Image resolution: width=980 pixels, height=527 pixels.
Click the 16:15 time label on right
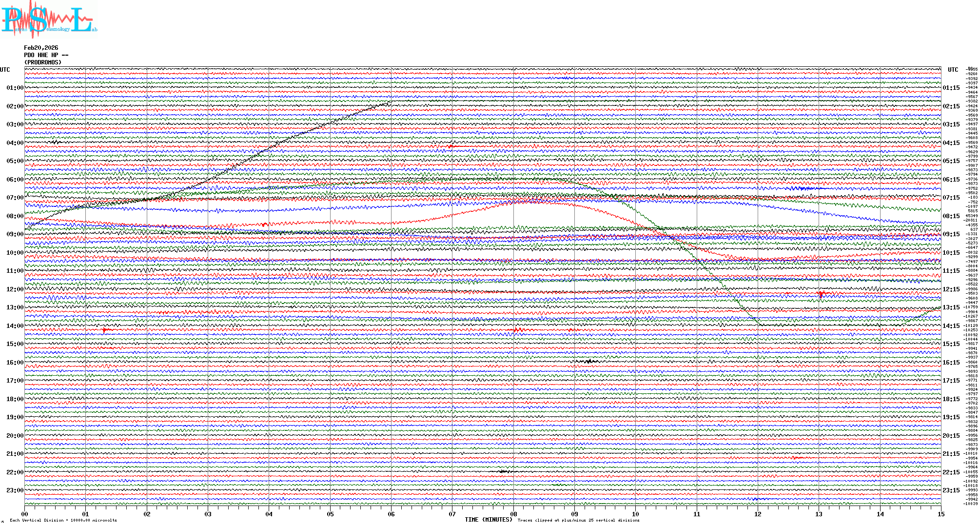click(x=951, y=363)
